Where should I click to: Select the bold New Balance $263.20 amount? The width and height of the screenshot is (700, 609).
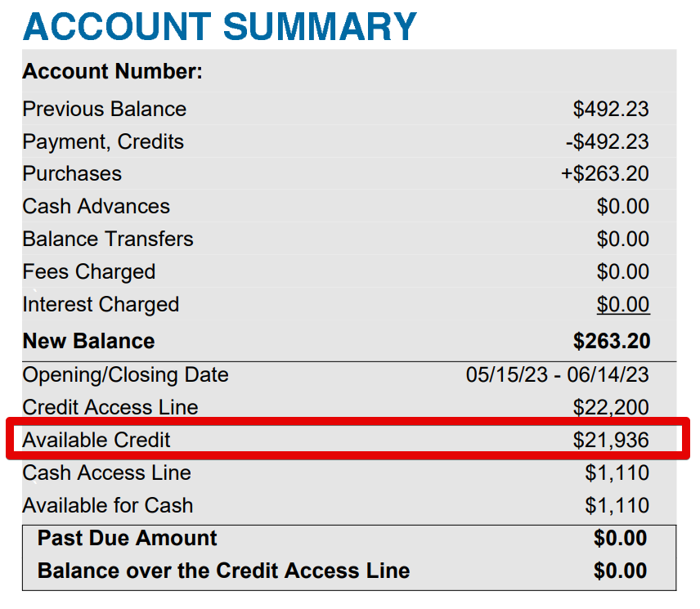(x=612, y=341)
